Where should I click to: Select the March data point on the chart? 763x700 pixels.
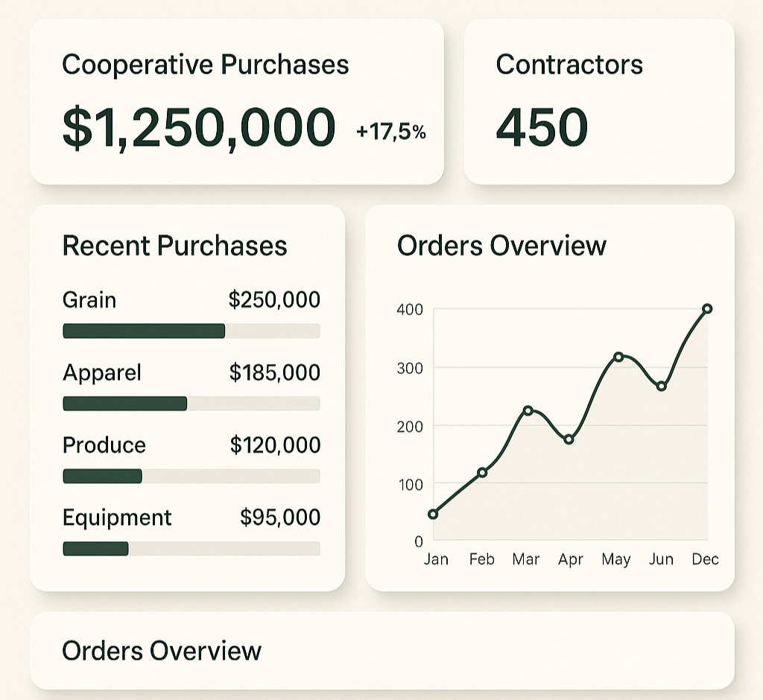point(527,409)
